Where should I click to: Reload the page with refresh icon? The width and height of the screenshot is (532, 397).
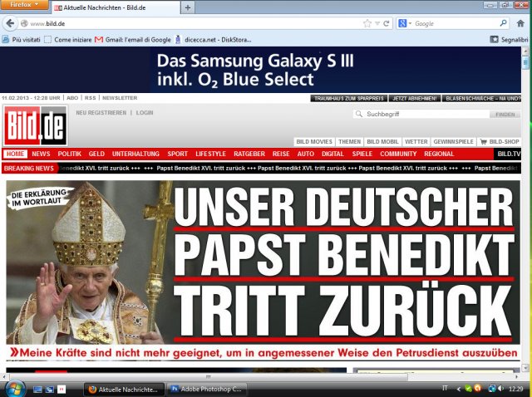click(x=386, y=23)
